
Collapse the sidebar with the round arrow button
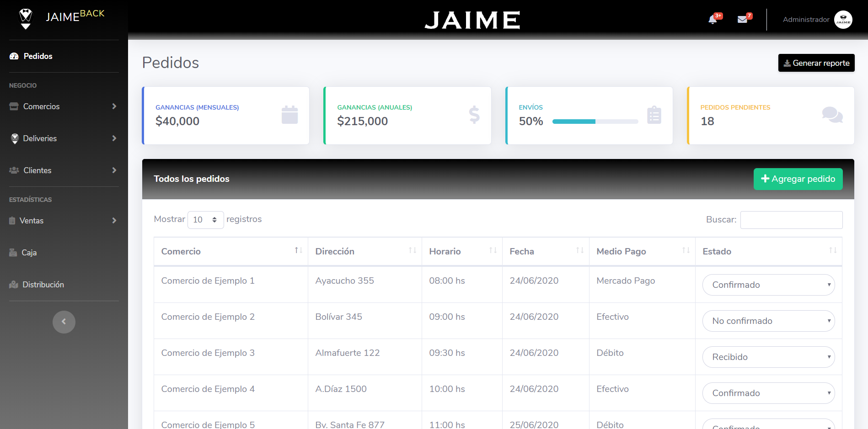coord(64,322)
